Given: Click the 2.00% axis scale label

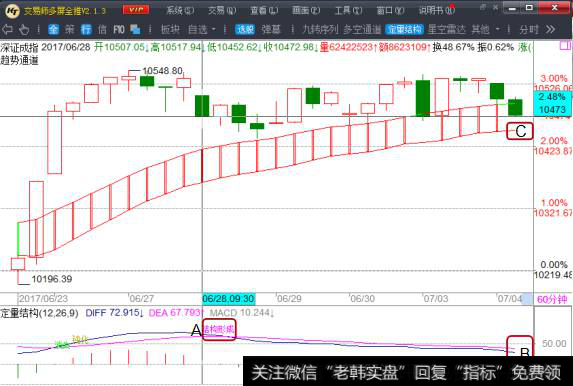Looking at the screenshot, I should click(x=554, y=141).
